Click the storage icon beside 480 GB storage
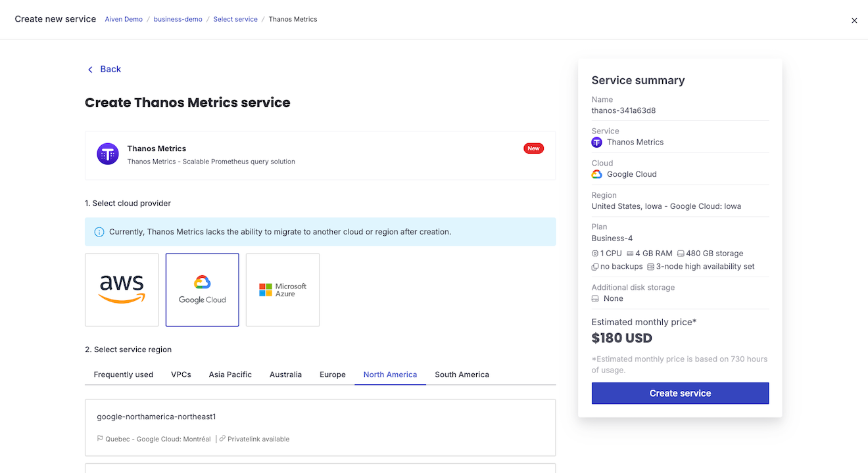Screen dimensions: 868x473 (x=681, y=254)
